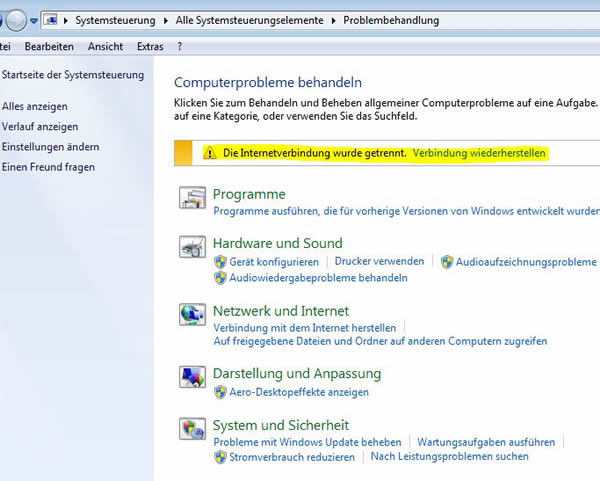Open the Extras menu
This screenshot has height=481, width=600.
[150, 47]
